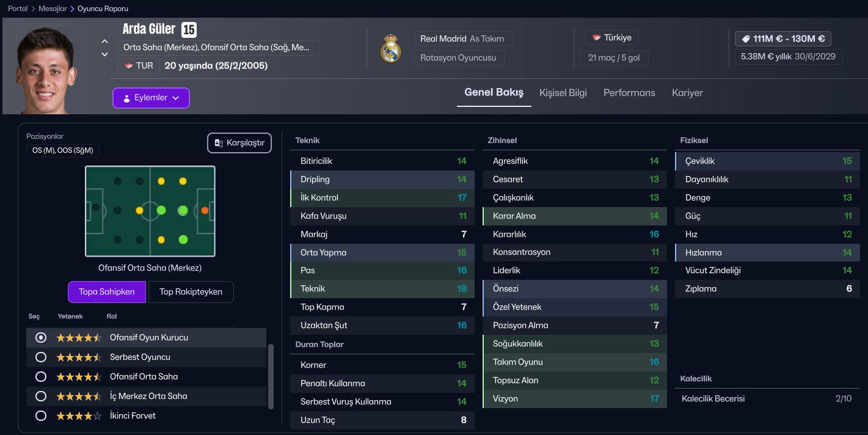Open the Eylemler actions dropdown

click(x=151, y=98)
